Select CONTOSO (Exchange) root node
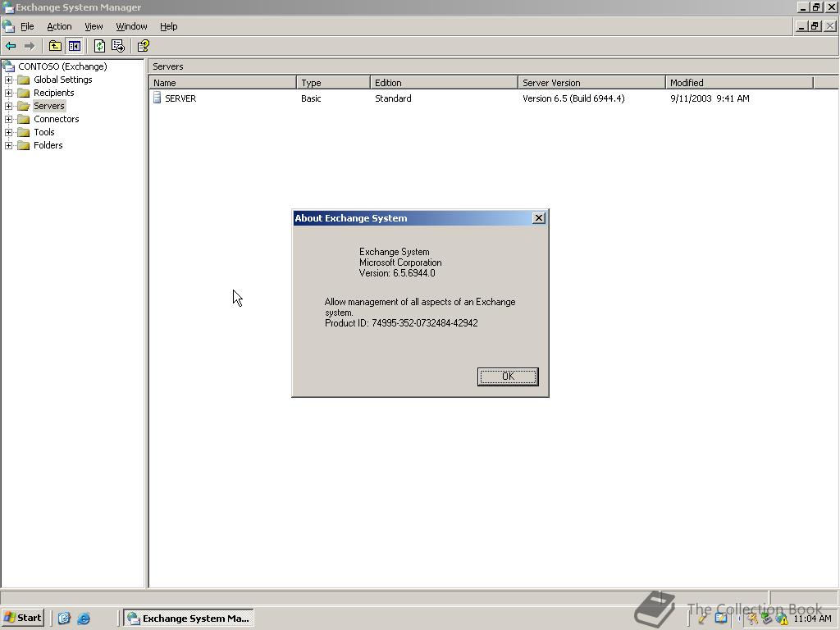The height and width of the screenshot is (630, 840). tap(62, 66)
